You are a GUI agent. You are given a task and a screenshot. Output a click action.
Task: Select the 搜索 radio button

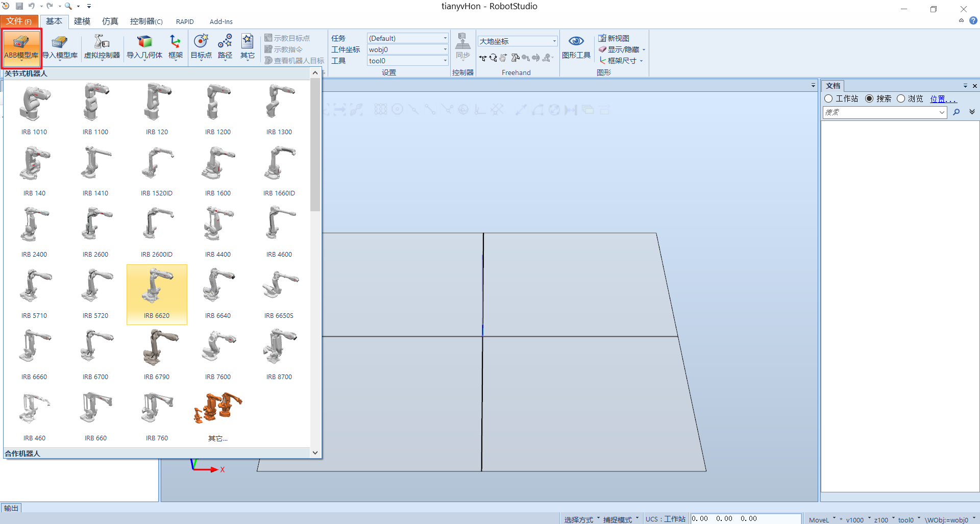[869, 98]
